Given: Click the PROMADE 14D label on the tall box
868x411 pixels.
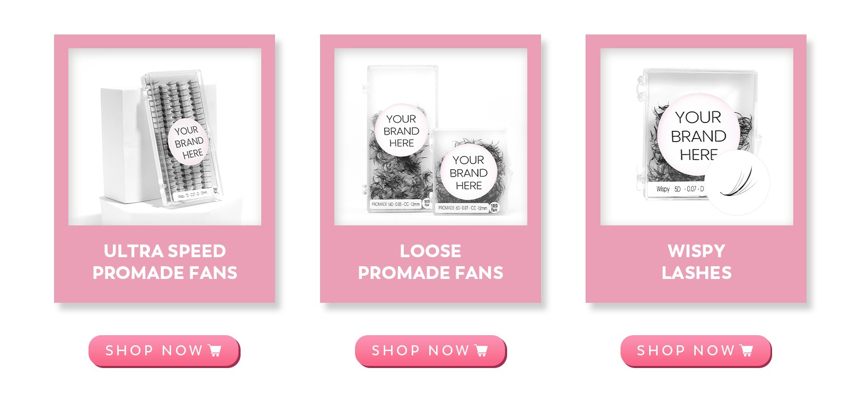Looking at the screenshot, I should tap(395, 204).
